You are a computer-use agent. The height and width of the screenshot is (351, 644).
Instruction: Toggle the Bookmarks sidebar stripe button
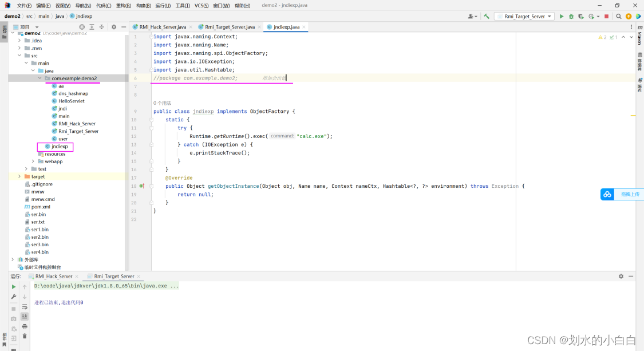pos(4,341)
